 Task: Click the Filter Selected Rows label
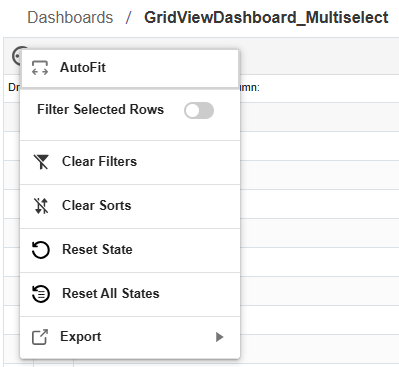(100, 110)
